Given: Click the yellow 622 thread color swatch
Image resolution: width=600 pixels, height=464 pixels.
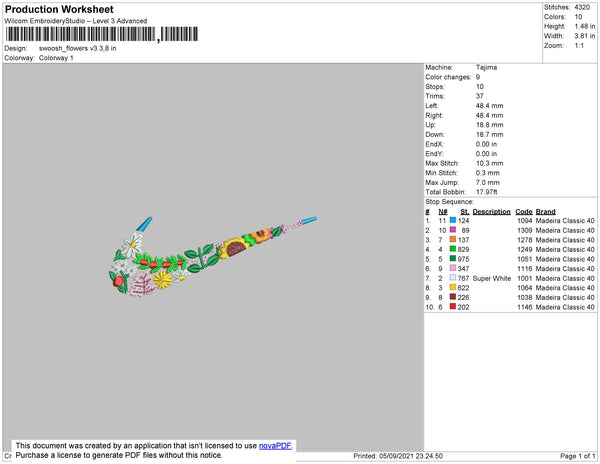Looking at the screenshot, I should [453, 287].
